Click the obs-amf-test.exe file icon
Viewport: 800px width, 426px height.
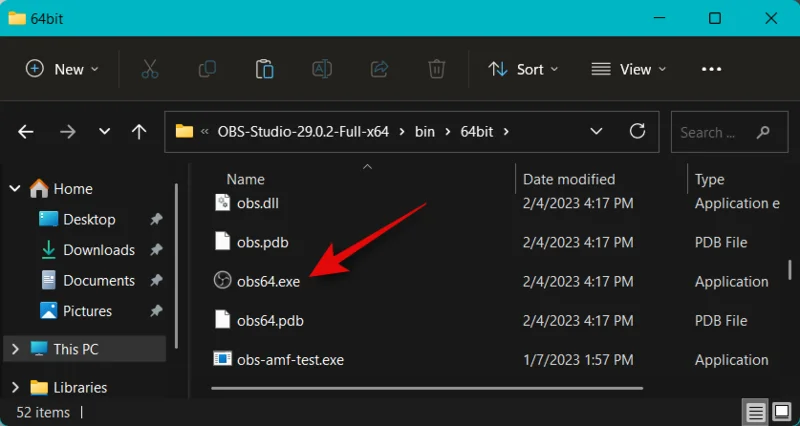tap(222, 359)
